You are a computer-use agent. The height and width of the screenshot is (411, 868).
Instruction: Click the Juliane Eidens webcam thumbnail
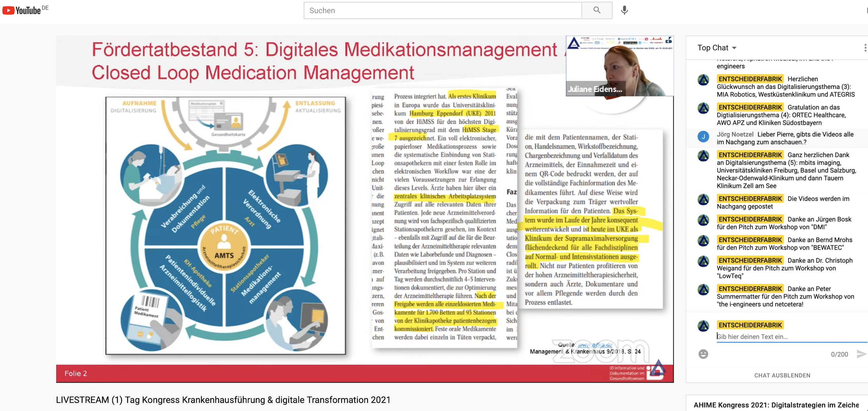click(x=620, y=66)
